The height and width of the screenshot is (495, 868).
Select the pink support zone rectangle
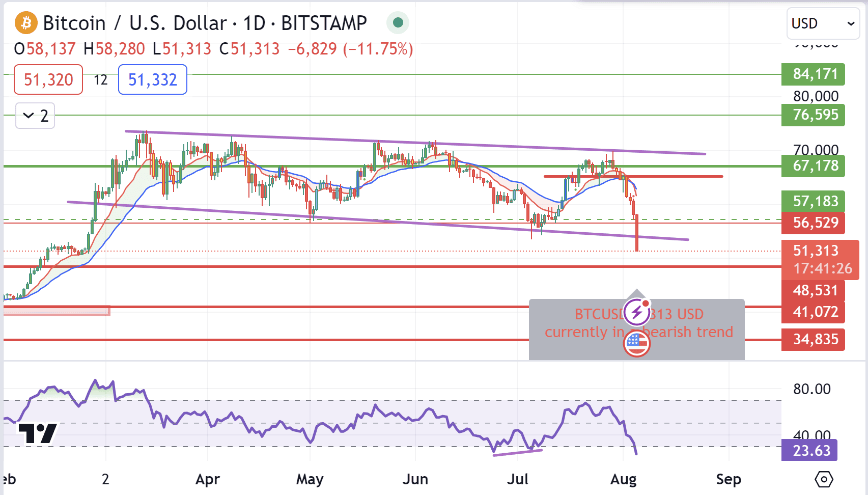coord(57,311)
